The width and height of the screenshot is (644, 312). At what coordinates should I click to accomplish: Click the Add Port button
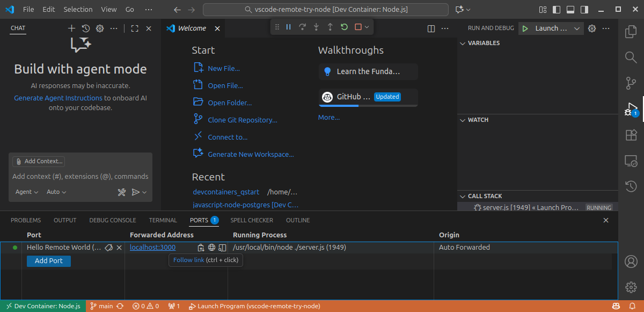click(49, 261)
